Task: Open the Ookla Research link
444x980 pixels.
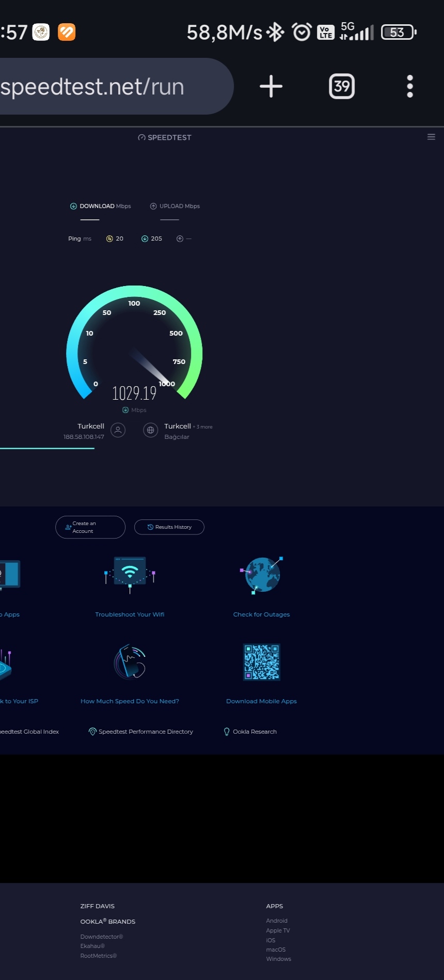Action: (x=250, y=732)
